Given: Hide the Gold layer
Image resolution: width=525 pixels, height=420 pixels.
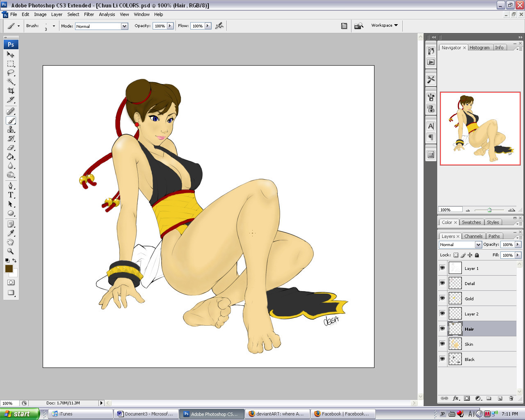Looking at the screenshot, I should point(442,298).
